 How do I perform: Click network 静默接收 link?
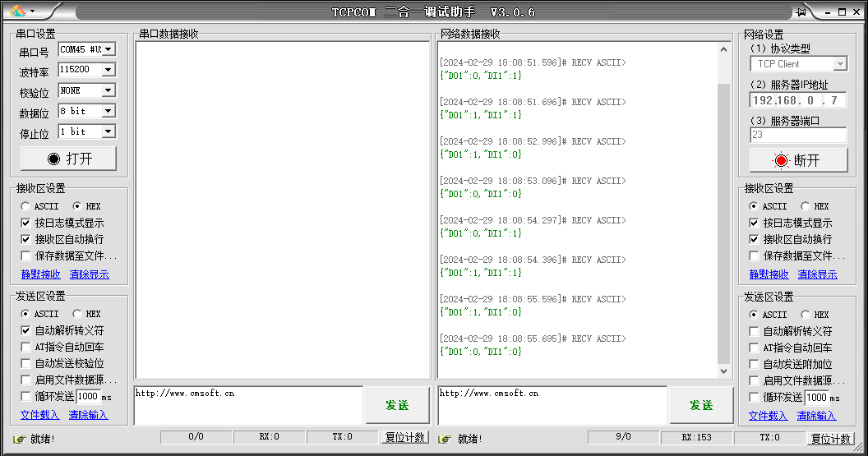click(769, 274)
